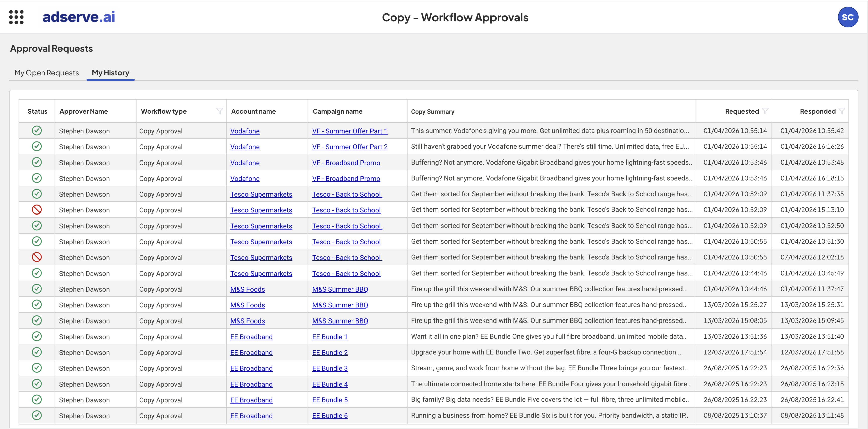Click approved status icon for row responded 01/04/2026 10:52:50
The height and width of the screenshot is (429, 868).
coord(37,226)
